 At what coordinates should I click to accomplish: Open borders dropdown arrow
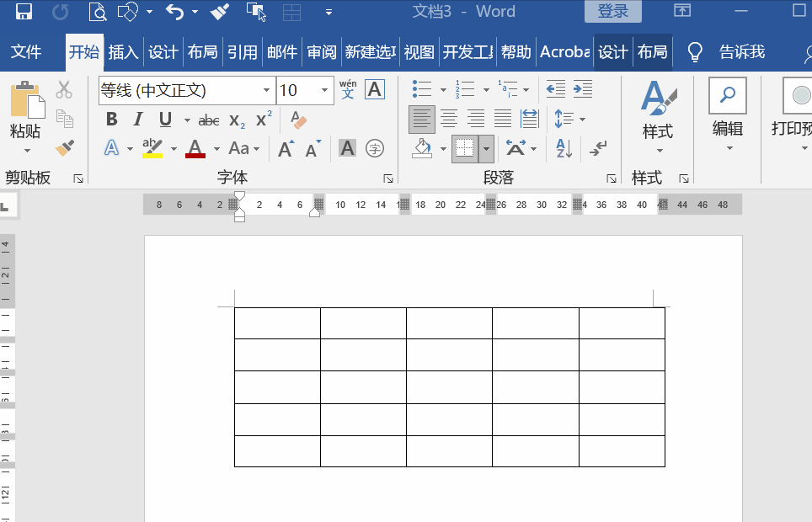486,149
